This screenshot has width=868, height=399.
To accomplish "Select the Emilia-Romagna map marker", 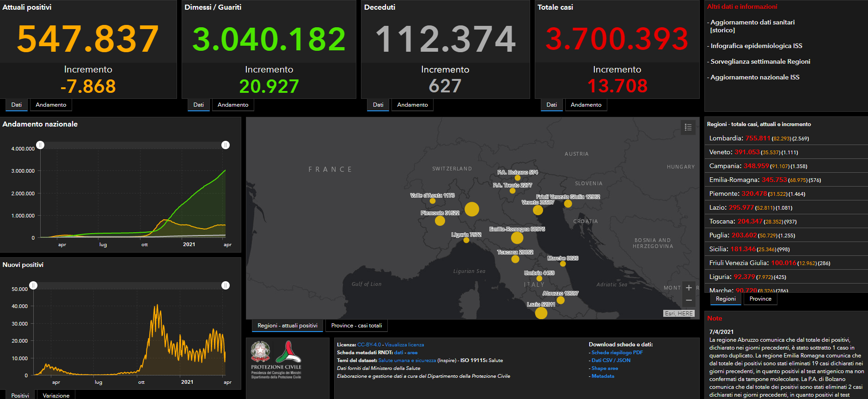I will [517, 238].
